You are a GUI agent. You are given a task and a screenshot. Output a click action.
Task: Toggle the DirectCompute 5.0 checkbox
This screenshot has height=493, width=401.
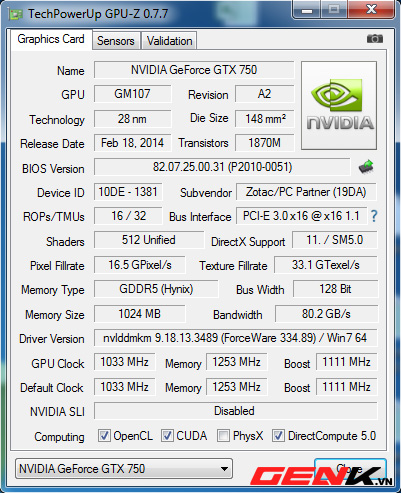pyautogui.click(x=278, y=435)
